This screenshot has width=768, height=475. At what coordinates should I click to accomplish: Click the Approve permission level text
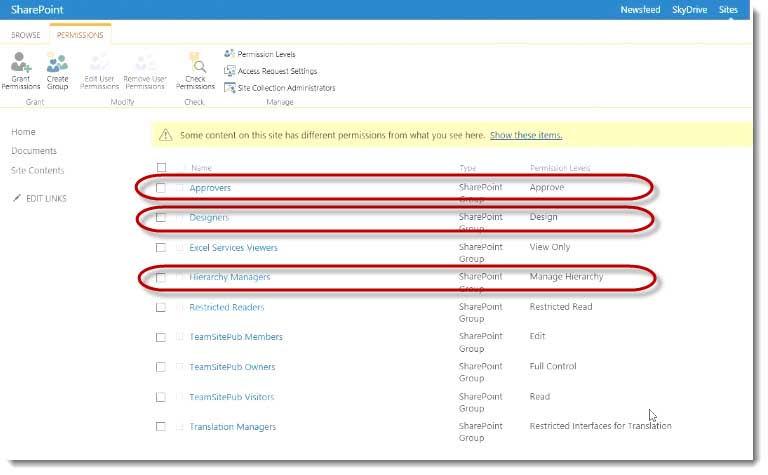tap(547, 187)
